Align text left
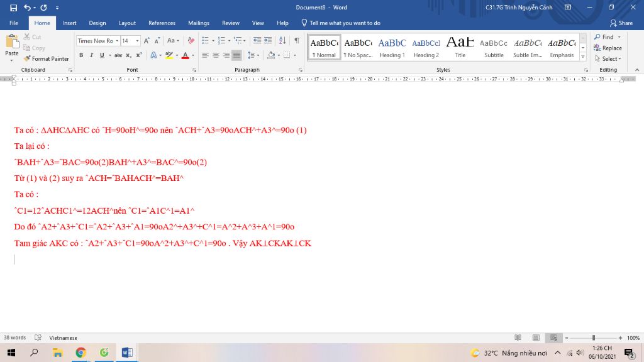 [205, 55]
